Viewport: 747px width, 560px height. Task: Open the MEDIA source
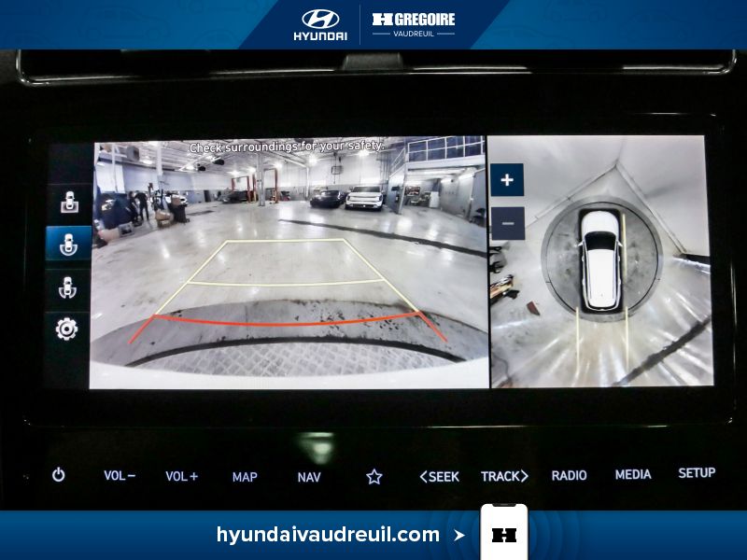pos(633,475)
